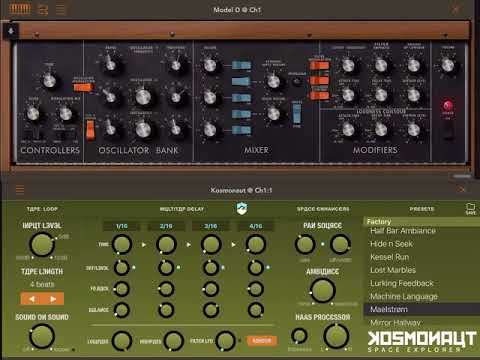
Task: Click the shield logo icon in Kosmonaut's header
Action: pos(242,208)
